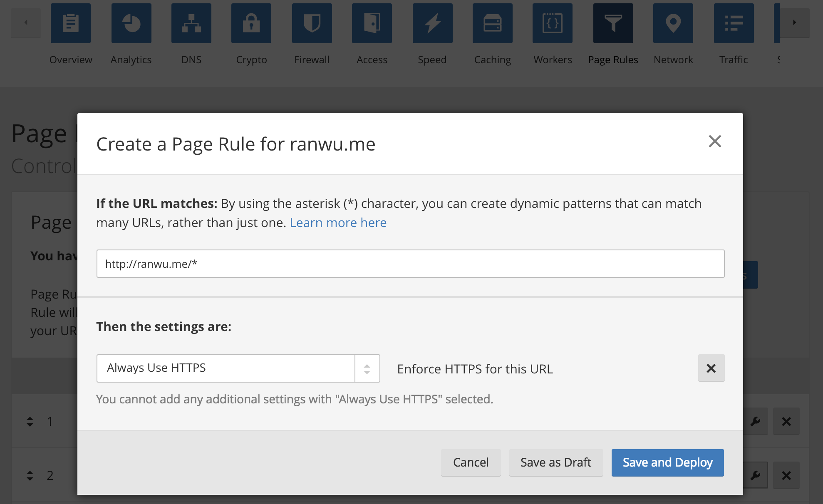Viewport: 823px width, 504px height.
Task: Open the Crypto padlock icon
Action: [x=251, y=23]
